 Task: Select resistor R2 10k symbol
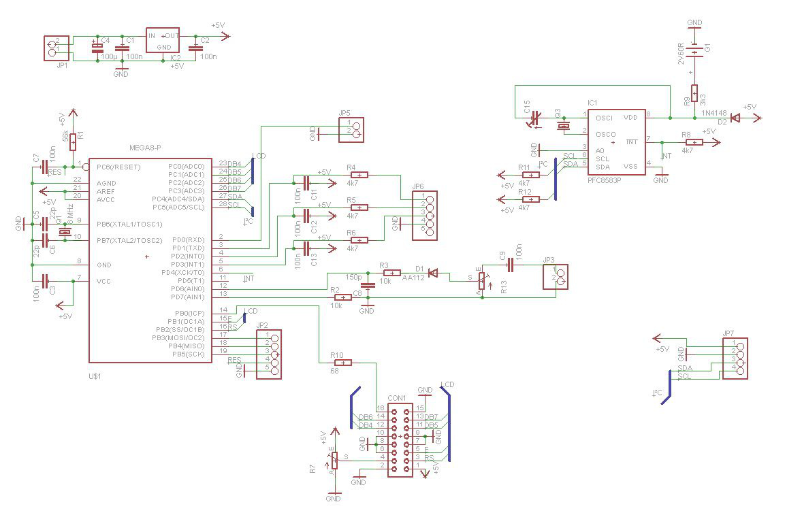click(x=342, y=297)
